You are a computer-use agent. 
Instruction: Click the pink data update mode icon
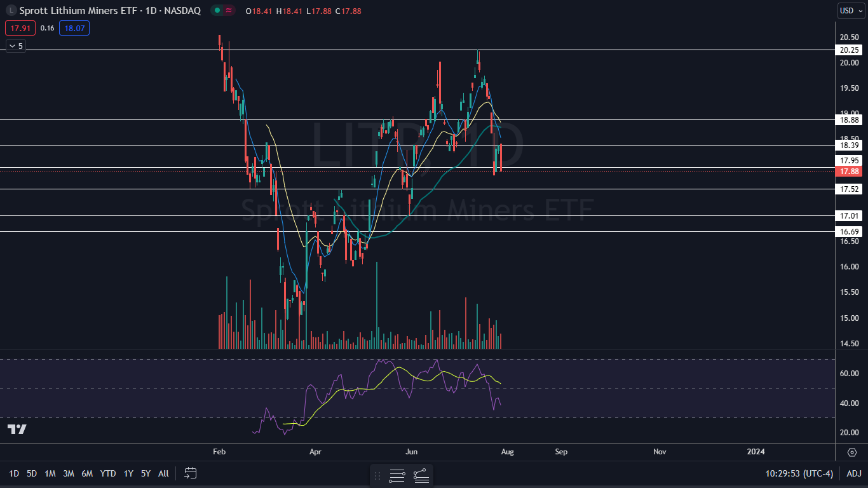point(229,10)
